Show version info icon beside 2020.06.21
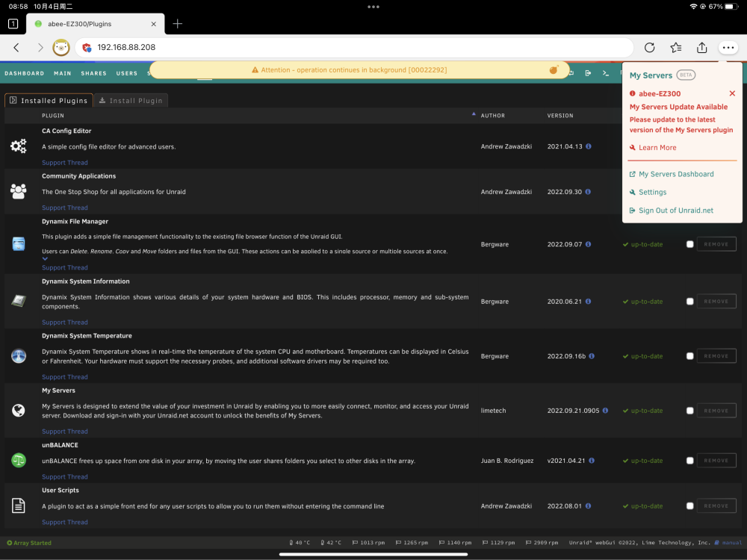 point(588,301)
